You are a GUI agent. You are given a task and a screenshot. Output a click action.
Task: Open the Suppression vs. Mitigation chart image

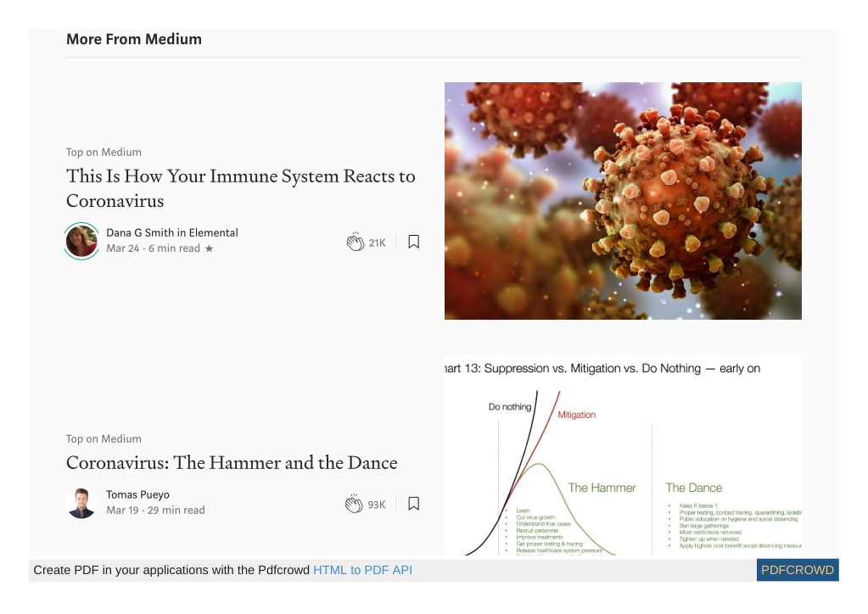623,455
